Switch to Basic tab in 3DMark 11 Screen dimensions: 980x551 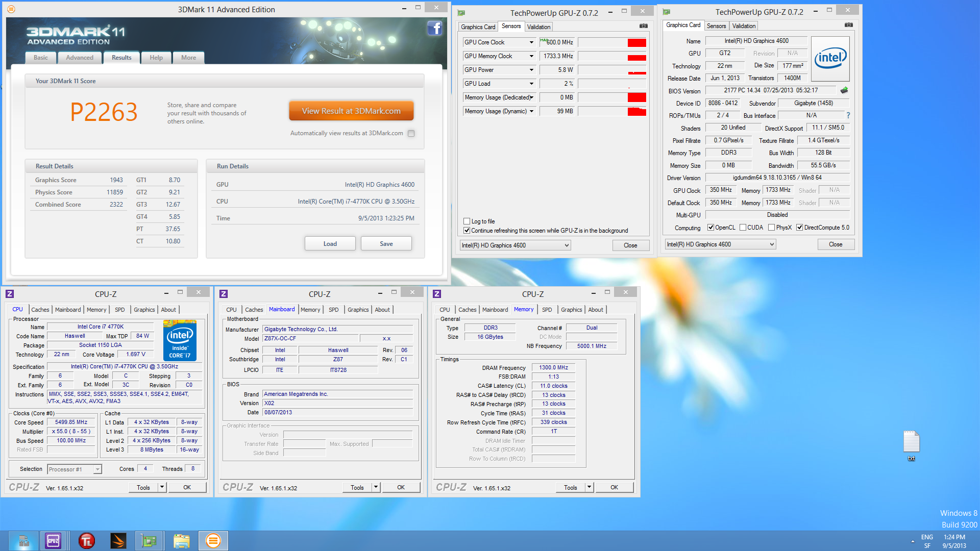coord(41,58)
